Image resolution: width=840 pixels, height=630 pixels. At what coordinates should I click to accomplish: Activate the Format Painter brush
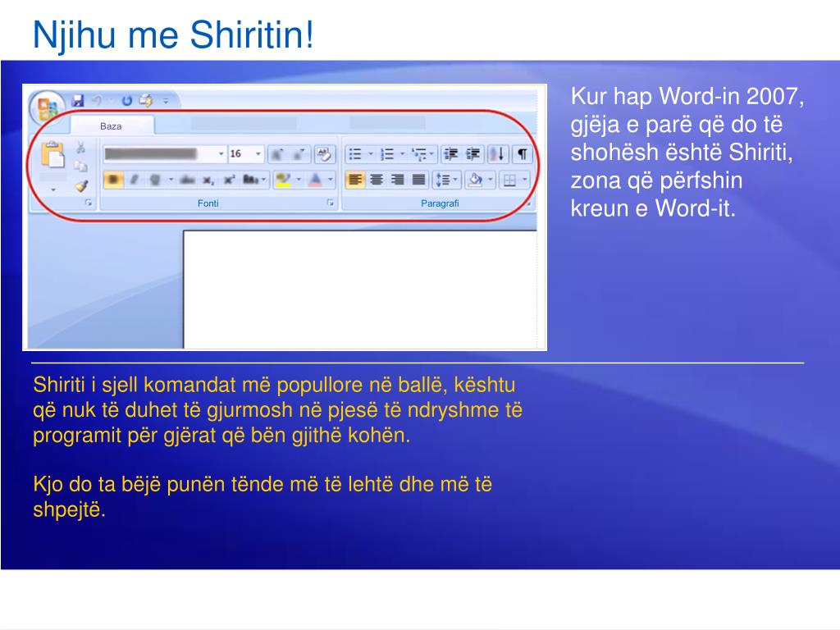pyautogui.click(x=81, y=186)
